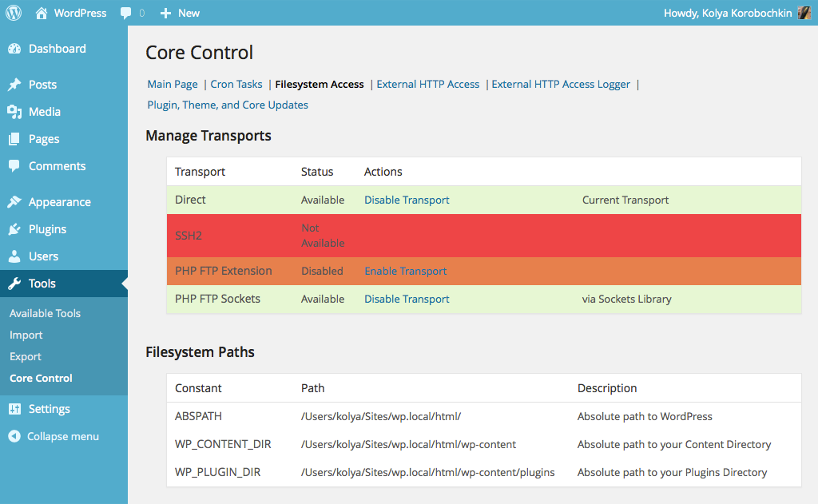The height and width of the screenshot is (504, 818).
Task: Open Export under Tools submenu
Action: pos(26,356)
